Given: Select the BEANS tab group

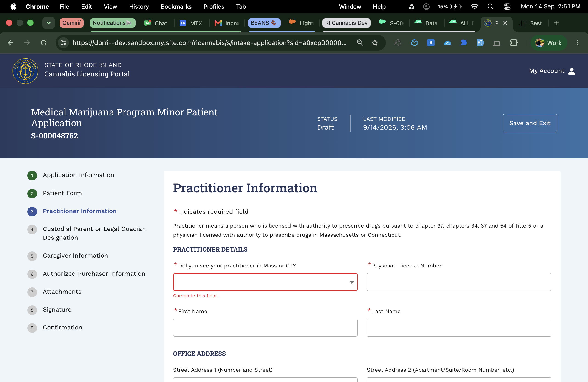Looking at the screenshot, I should pos(264,23).
